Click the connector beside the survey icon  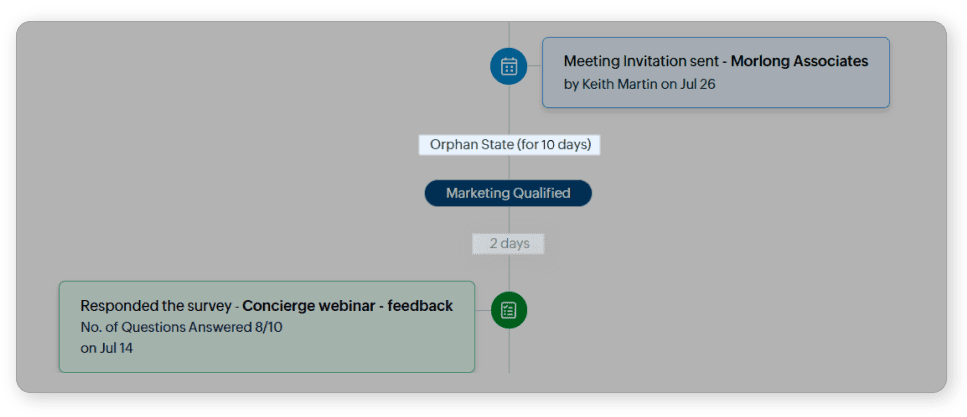pos(482,309)
